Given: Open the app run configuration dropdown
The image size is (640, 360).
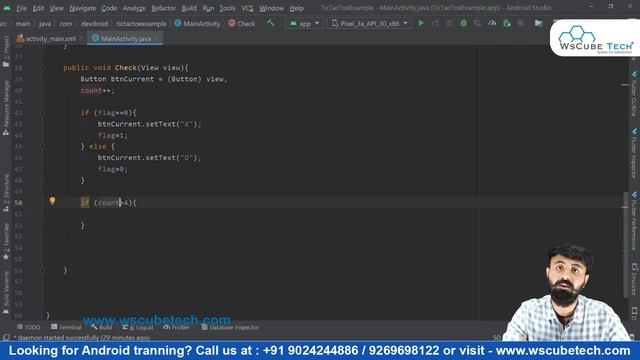Looking at the screenshot, I should pos(304,24).
